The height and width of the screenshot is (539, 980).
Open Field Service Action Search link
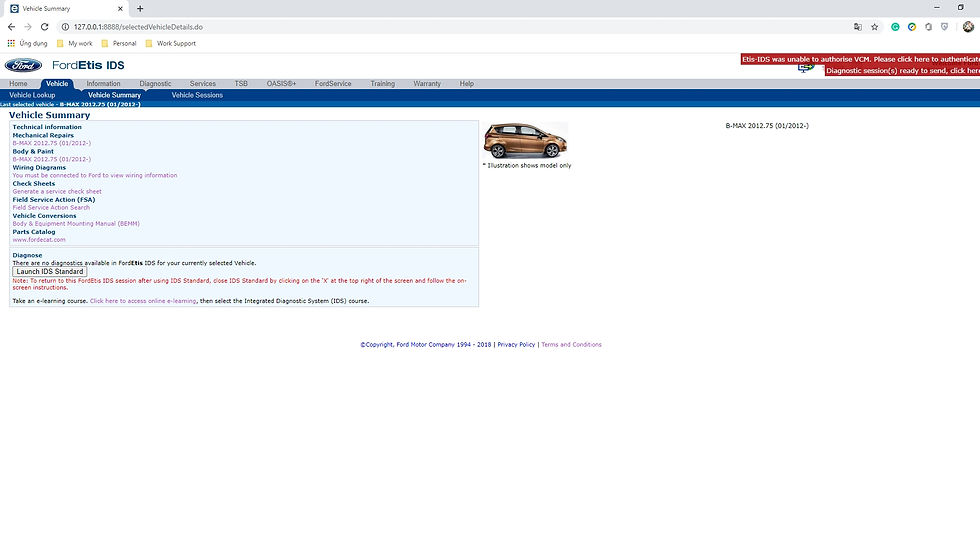[51, 208]
